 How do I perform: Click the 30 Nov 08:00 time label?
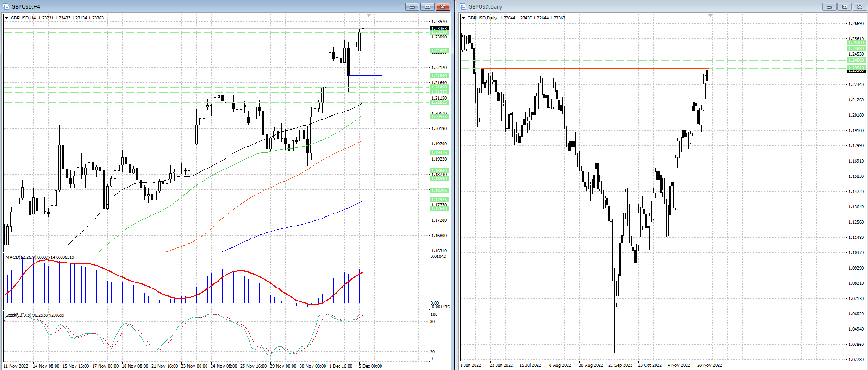click(312, 366)
